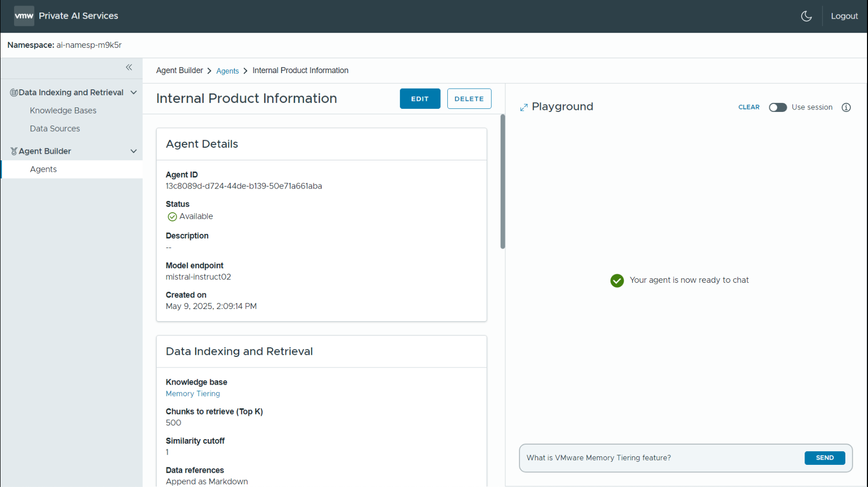Click inside the chat message input field
Screen dimensions: 868x487
tap(630, 458)
